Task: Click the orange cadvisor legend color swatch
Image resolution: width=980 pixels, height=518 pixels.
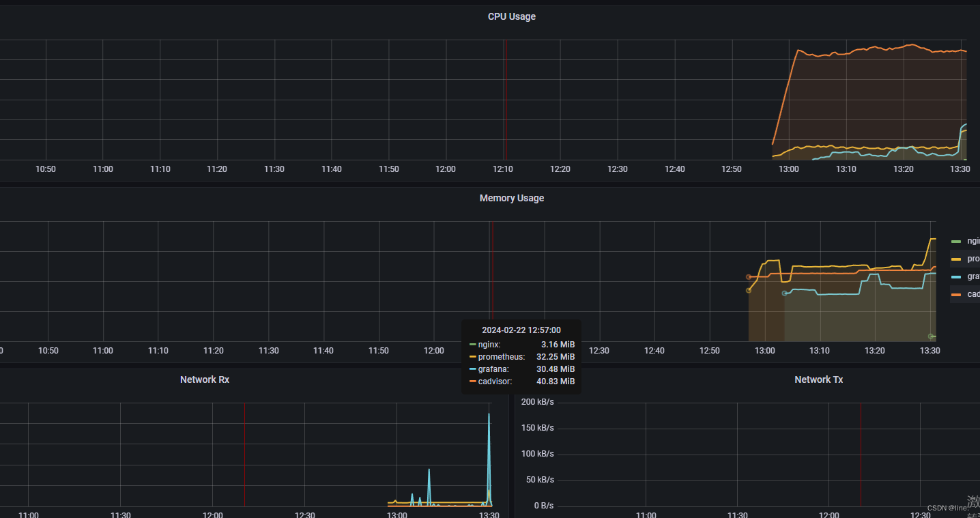Action: (x=955, y=293)
